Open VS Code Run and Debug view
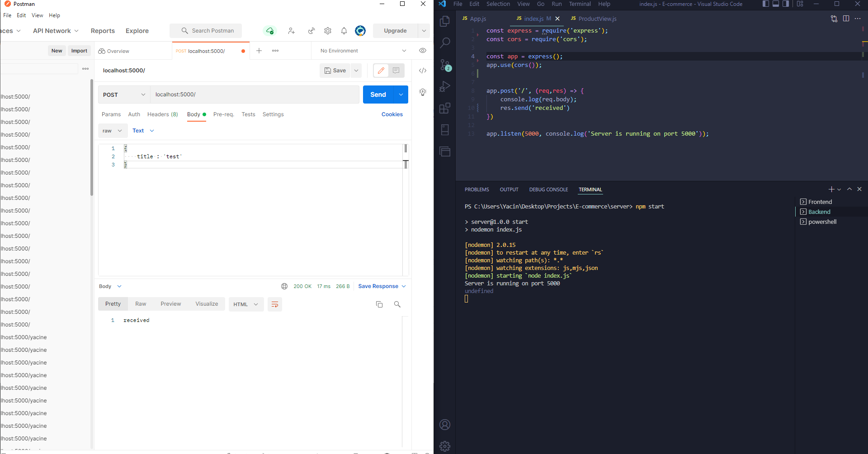Screen dimensions: 868x454 click(x=445, y=86)
